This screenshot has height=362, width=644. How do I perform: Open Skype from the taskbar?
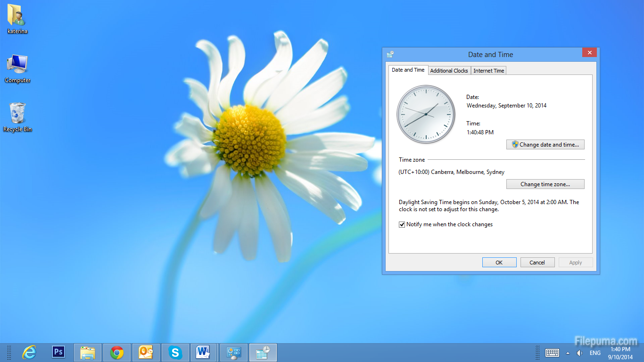point(175,352)
